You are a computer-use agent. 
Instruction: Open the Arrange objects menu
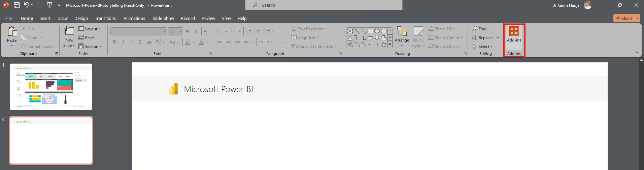point(402,37)
